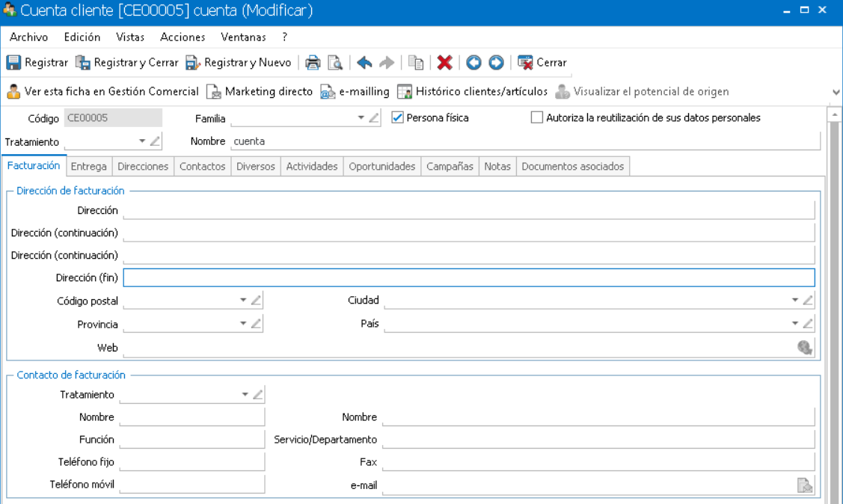
Task: Switch to the Oportunidades tab
Action: [382, 167]
